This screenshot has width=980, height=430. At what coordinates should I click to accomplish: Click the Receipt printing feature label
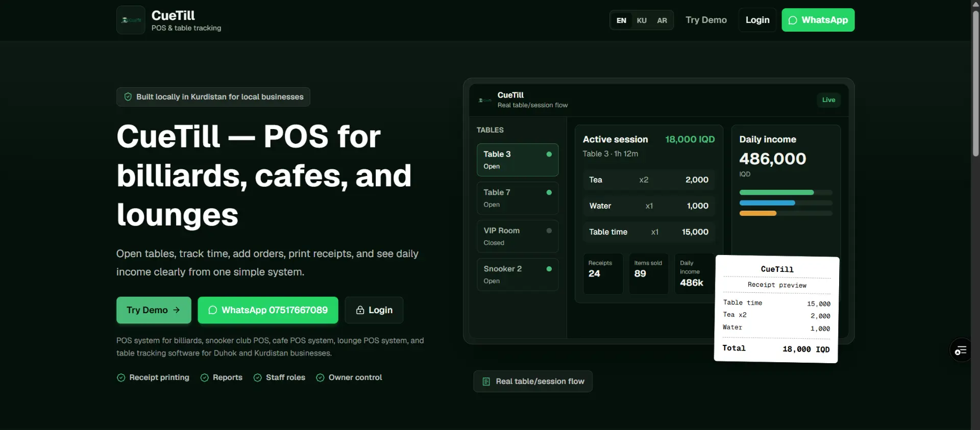point(159,377)
